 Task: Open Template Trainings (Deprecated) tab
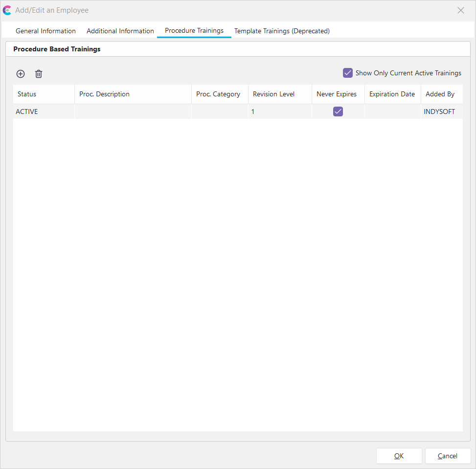point(282,31)
